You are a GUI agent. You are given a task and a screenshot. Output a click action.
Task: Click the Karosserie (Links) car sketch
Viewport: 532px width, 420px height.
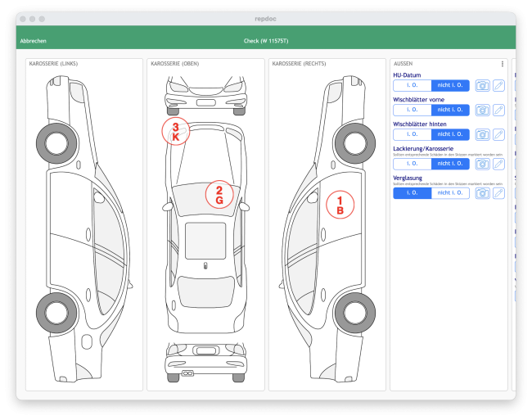[x=80, y=221]
